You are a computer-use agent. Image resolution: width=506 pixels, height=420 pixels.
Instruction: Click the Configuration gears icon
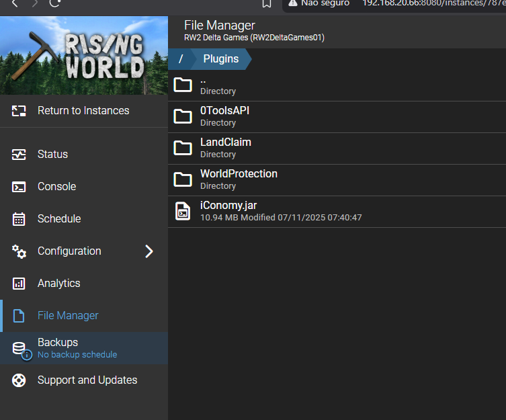click(19, 251)
